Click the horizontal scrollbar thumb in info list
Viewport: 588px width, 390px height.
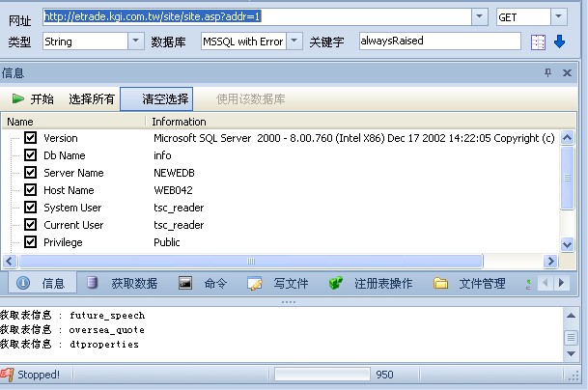pos(251,261)
